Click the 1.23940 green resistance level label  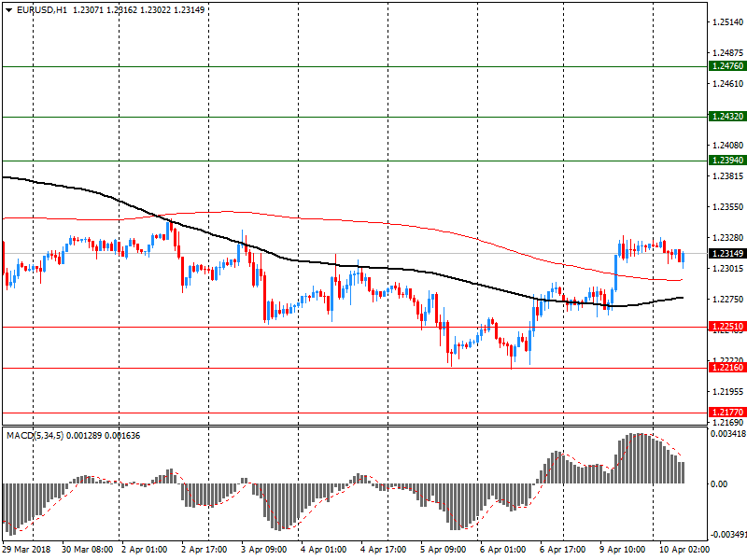pos(727,160)
